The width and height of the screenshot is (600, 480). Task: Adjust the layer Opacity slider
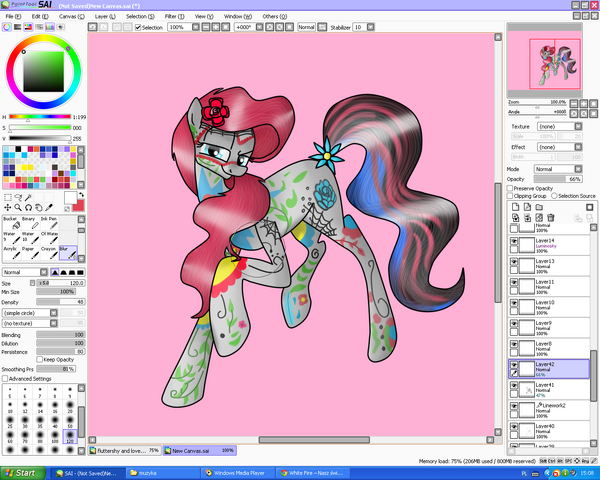point(558,179)
